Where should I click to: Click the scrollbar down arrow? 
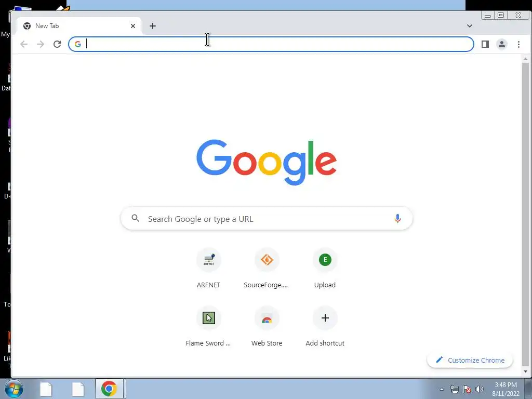point(525,371)
